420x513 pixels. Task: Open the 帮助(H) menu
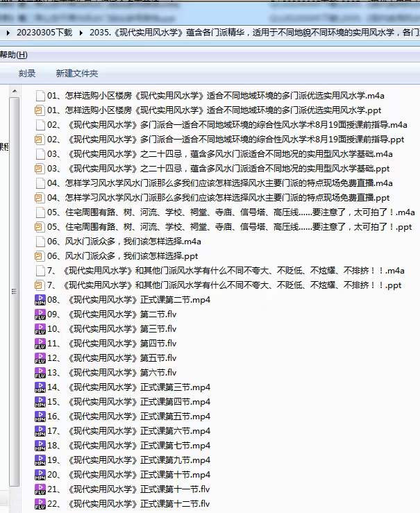13,55
